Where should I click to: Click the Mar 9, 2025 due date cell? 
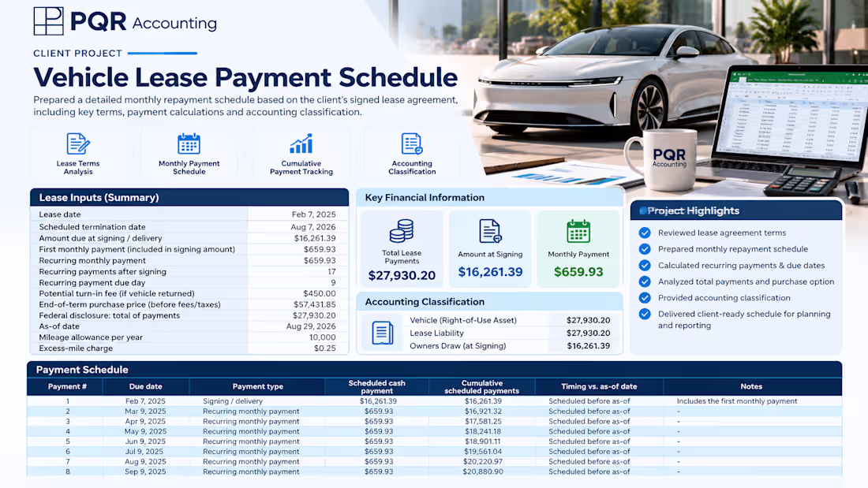[x=146, y=412]
